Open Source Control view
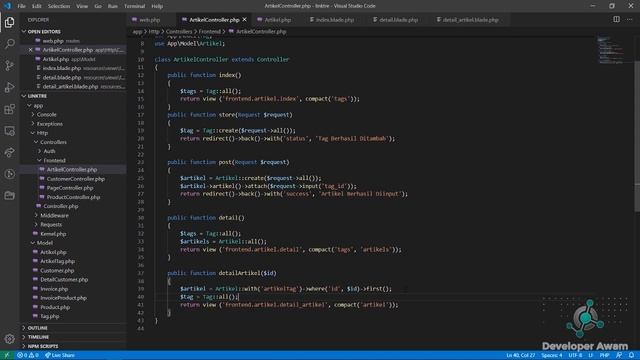The height and width of the screenshot is (360, 640). tap(9, 65)
